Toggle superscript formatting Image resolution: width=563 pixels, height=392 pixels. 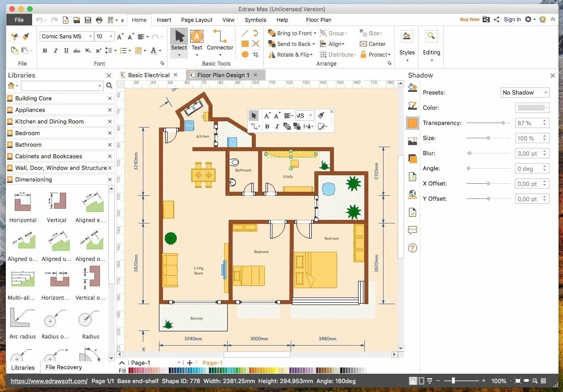pos(98,51)
